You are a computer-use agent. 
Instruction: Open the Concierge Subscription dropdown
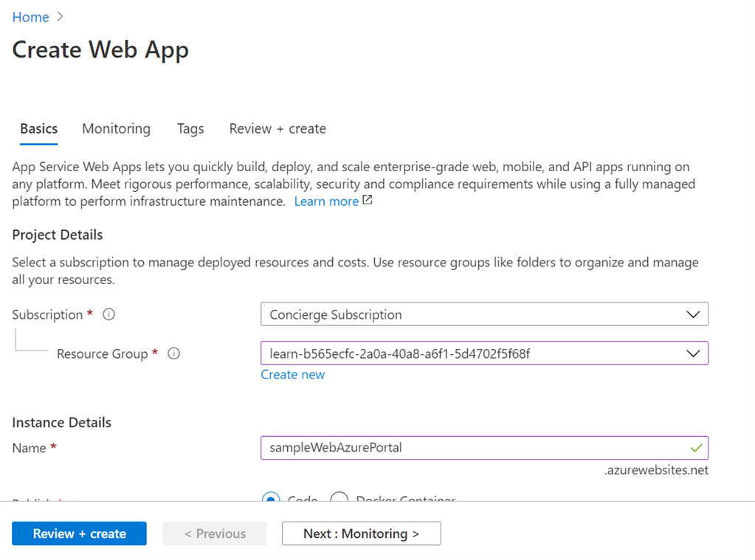coord(484,314)
